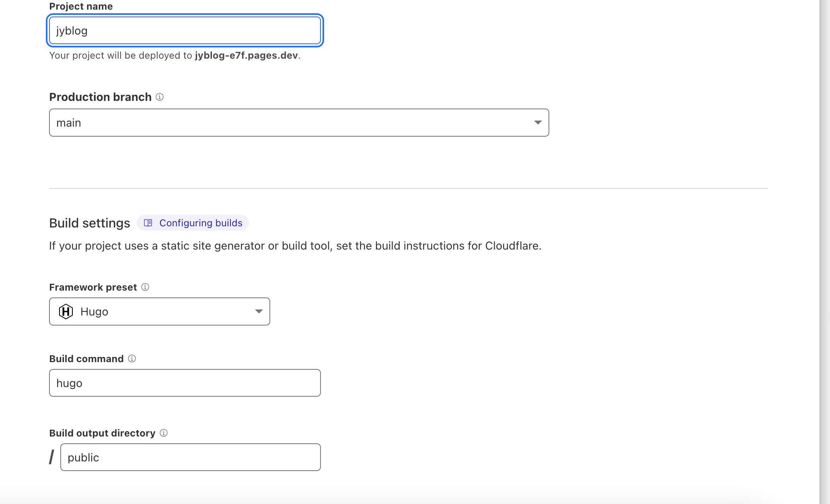The height and width of the screenshot is (504, 830).
Task: Open the branch selector showing main
Action: click(x=298, y=123)
